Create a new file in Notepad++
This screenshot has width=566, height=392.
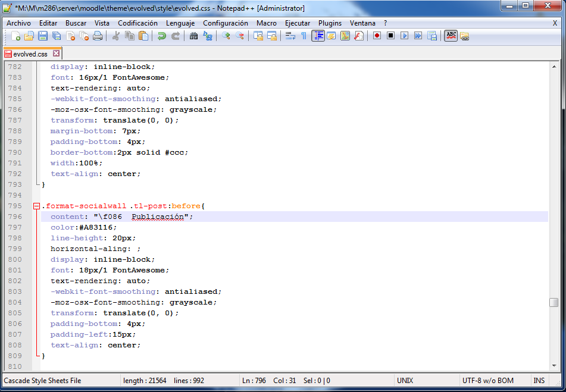pos(17,36)
